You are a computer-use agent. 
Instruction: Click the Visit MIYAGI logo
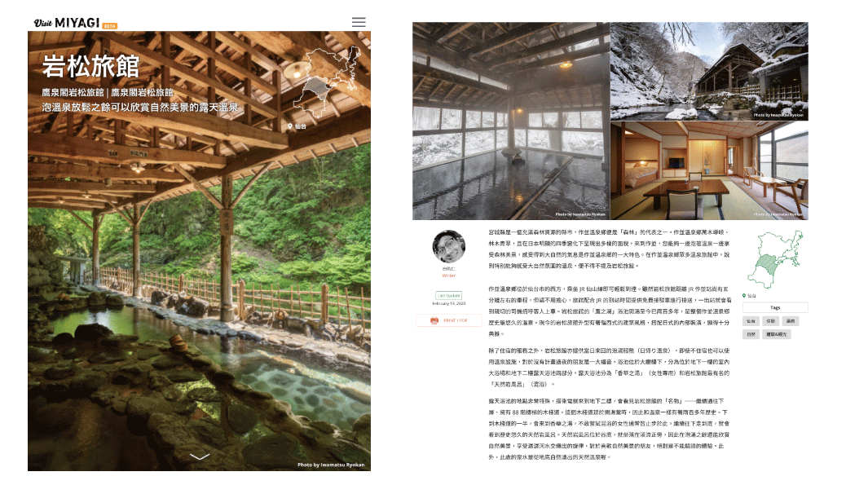coord(75,23)
